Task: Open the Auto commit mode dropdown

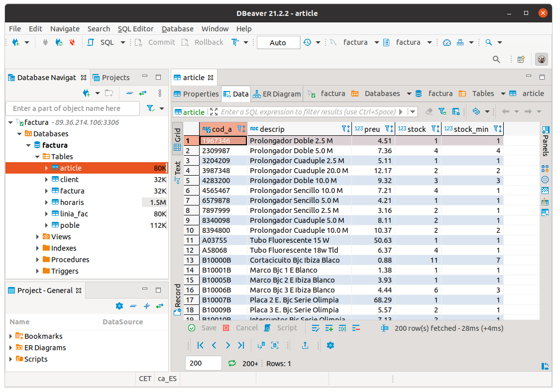Action: point(278,43)
